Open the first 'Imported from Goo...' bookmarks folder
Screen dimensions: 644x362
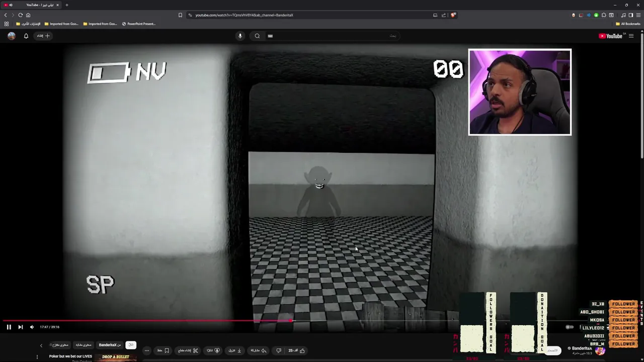[x=61, y=24]
